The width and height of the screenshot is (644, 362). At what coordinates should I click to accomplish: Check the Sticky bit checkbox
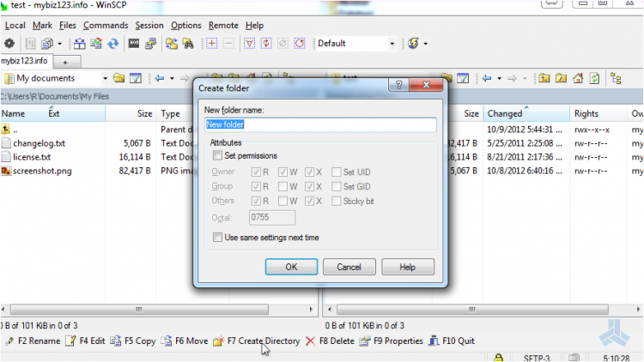click(x=336, y=201)
